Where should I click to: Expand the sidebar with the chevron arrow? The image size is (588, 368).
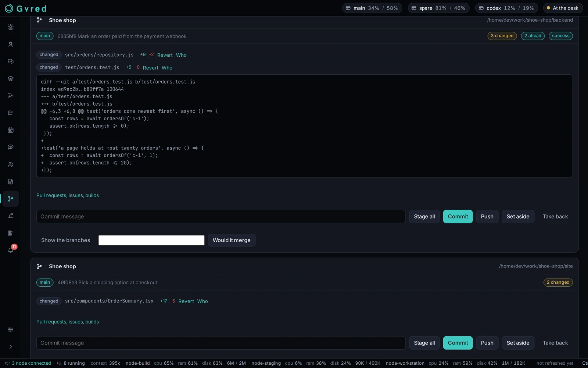(x=11, y=347)
